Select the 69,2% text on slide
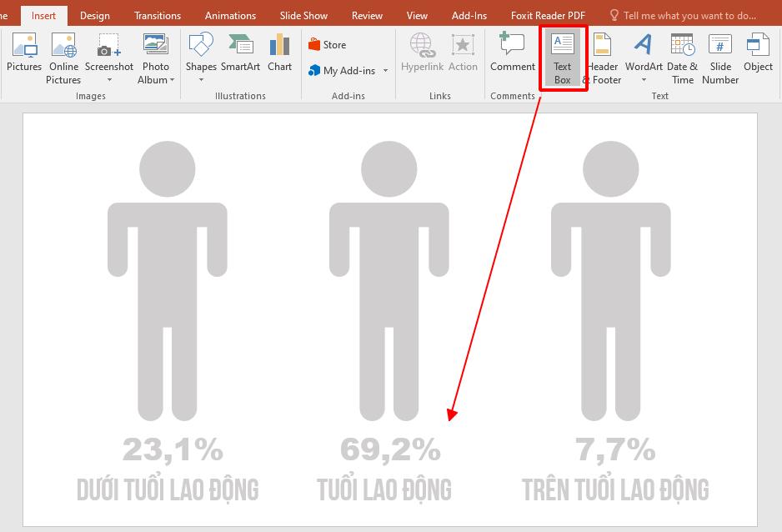The image size is (782, 532). [390, 449]
